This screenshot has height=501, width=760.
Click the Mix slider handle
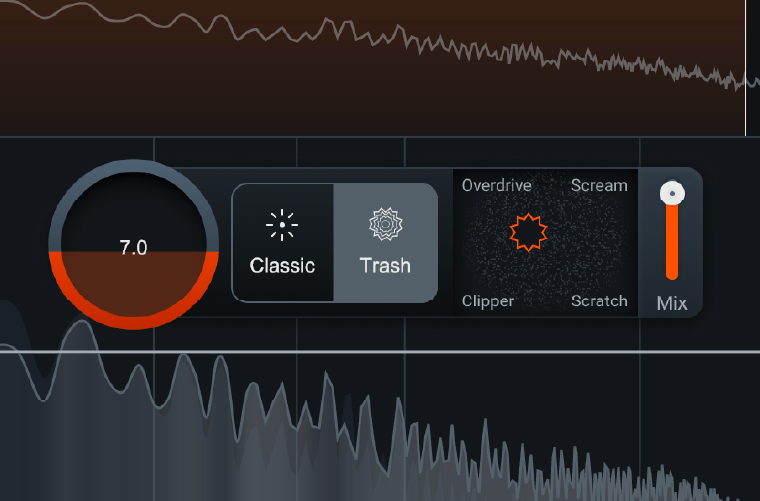[672, 193]
